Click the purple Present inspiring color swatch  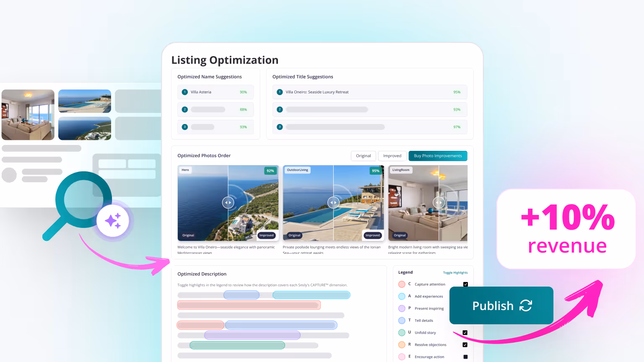coord(402,308)
